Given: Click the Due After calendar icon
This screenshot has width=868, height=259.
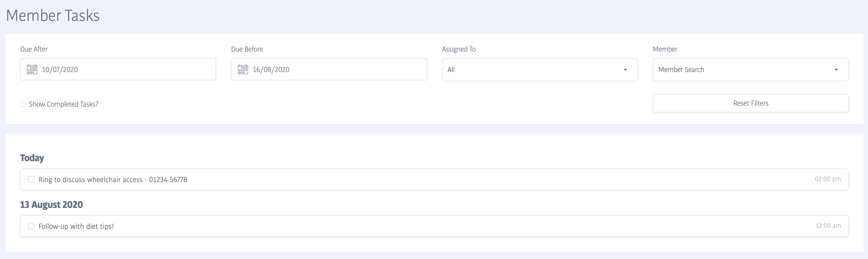Looking at the screenshot, I should click(32, 69).
